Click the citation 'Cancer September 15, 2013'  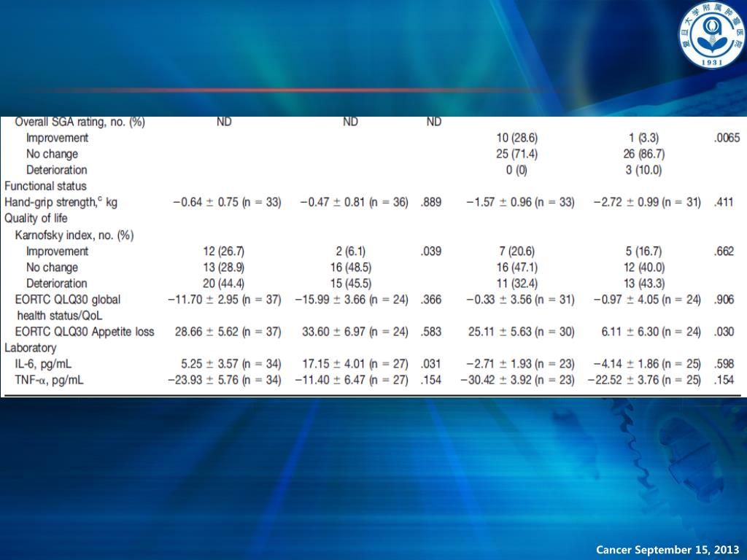(668, 550)
